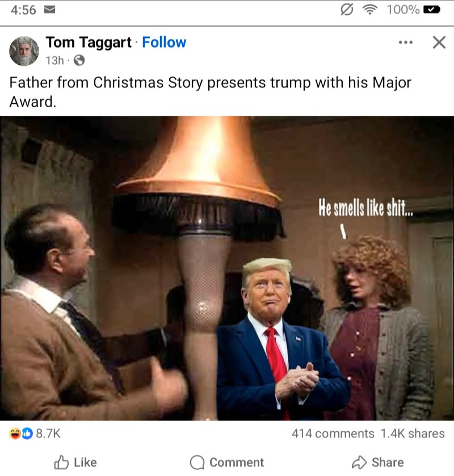View the 1.4K shares list
Viewport: 454px width, 476px height.
coord(413,433)
